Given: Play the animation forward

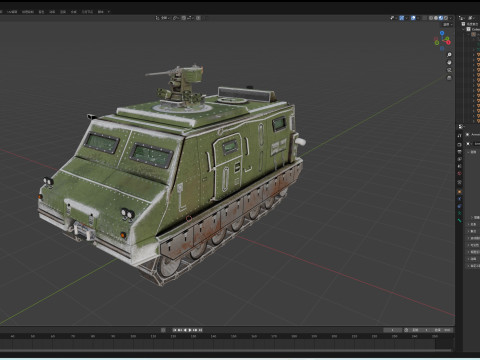Looking at the screenshot, I should pos(190,330).
